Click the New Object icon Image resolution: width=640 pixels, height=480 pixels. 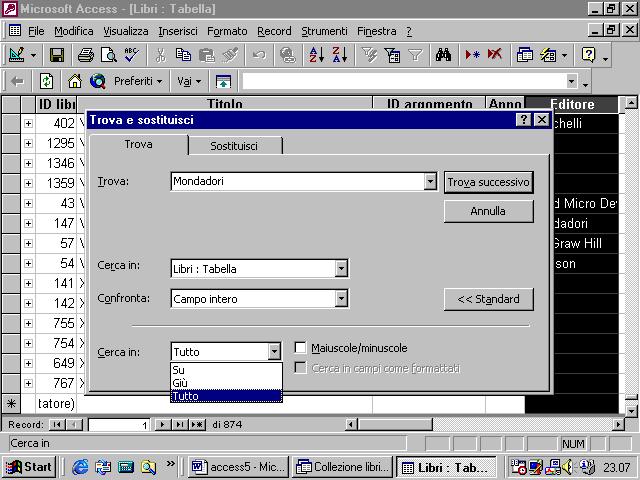tap(548, 55)
